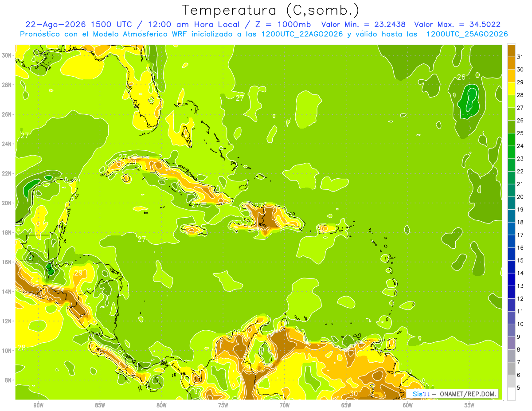Click the "8N" latitude axis label
The width and height of the screenshot is (532, 411).
tap(9, 380)
